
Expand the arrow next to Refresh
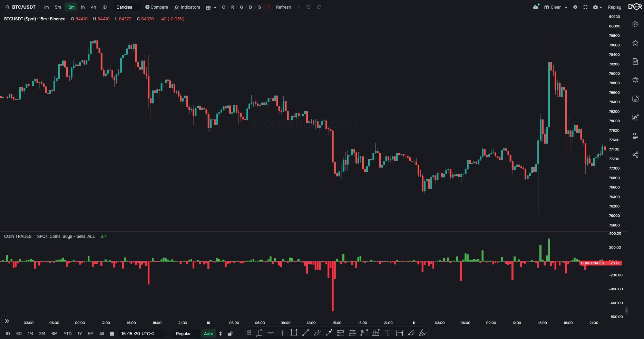click(x=299, y=7)
